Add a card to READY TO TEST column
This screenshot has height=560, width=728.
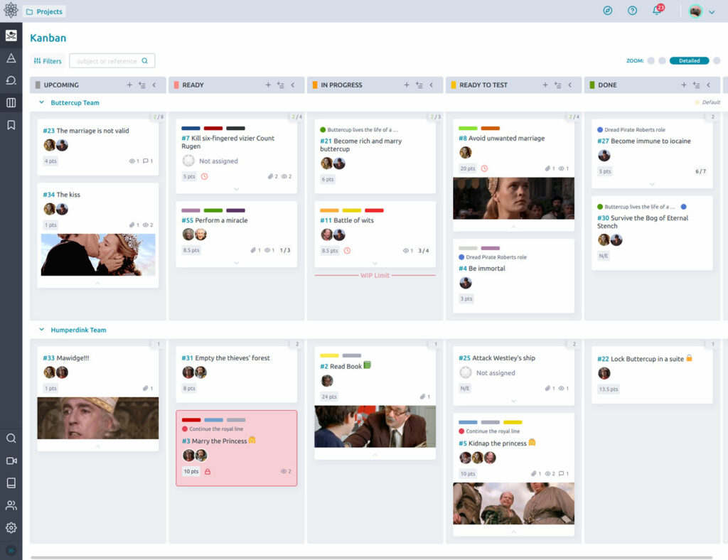(545, 85)
